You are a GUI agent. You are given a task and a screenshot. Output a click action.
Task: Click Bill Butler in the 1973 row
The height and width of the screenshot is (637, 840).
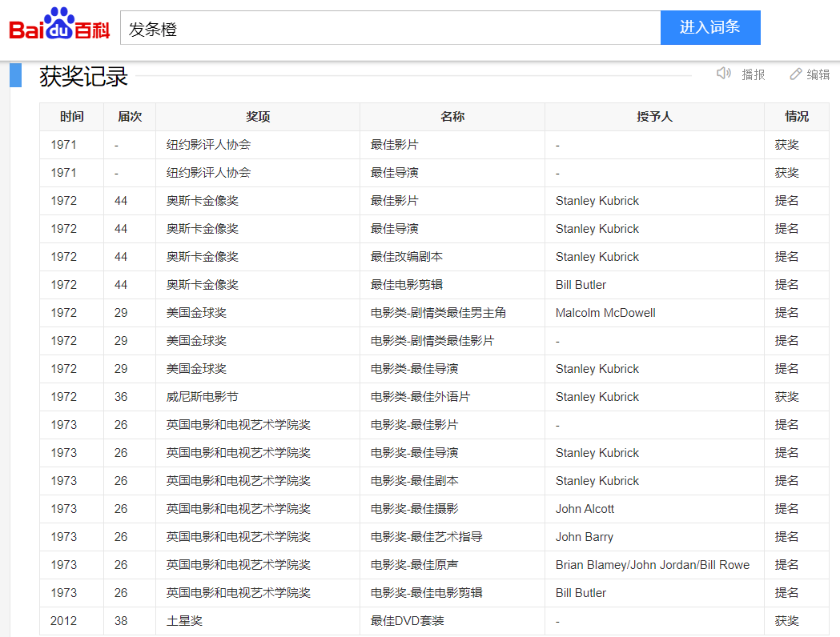581,592
